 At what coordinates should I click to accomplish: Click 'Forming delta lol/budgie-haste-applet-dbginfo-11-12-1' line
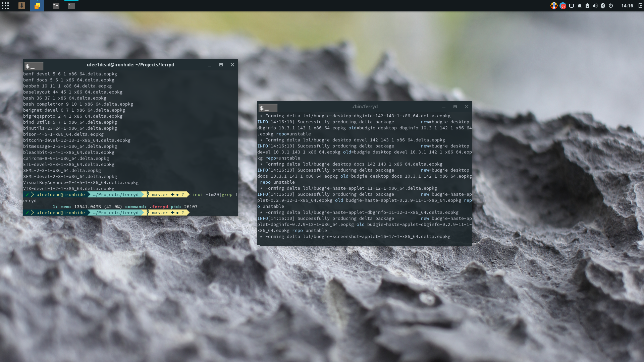pyautogui.click(x=360, y=213)
